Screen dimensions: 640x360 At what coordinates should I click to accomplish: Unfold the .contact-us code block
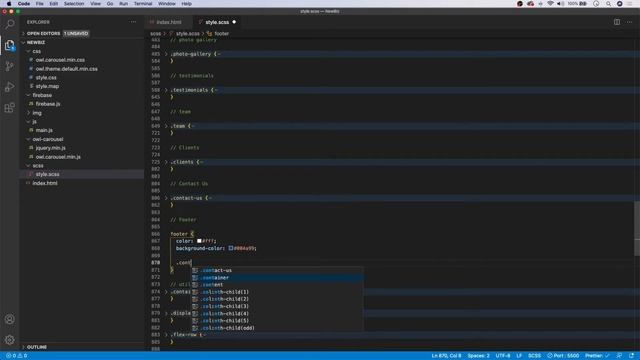(166, 198)
